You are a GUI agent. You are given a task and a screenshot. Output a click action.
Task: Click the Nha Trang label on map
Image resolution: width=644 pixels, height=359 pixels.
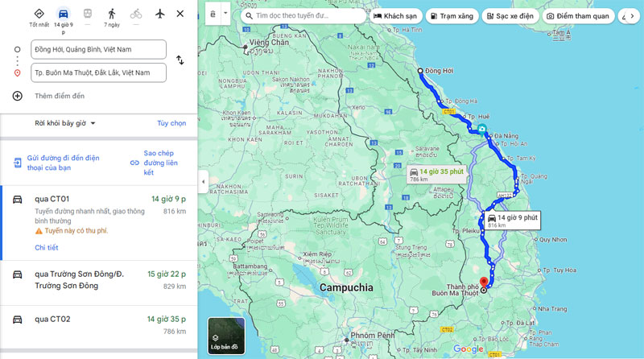pos(552,309)
